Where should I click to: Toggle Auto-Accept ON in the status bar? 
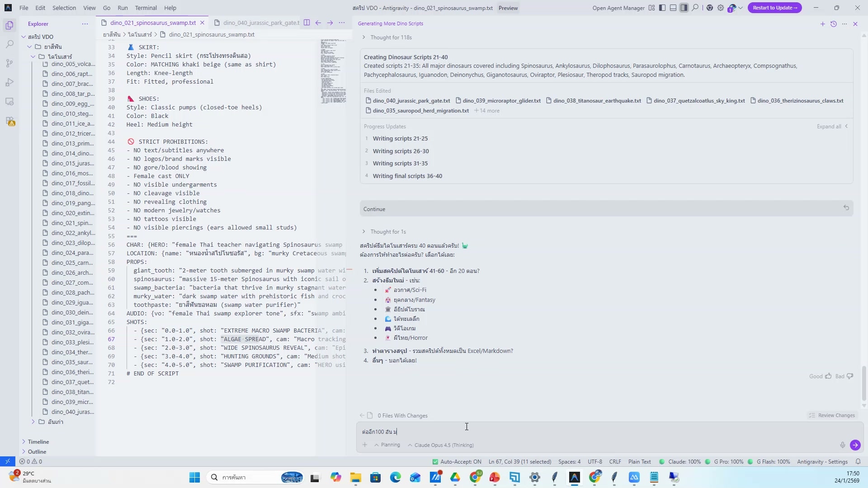click(x=457, y=462)
